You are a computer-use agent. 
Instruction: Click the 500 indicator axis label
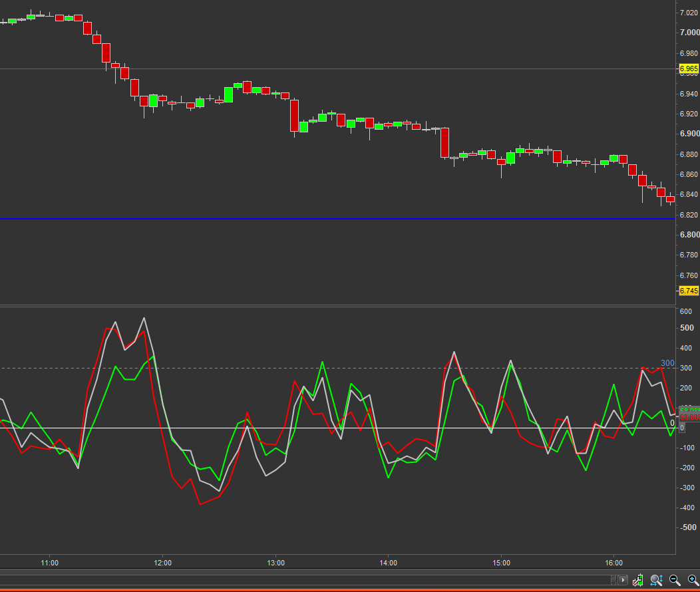pos(687,328)
